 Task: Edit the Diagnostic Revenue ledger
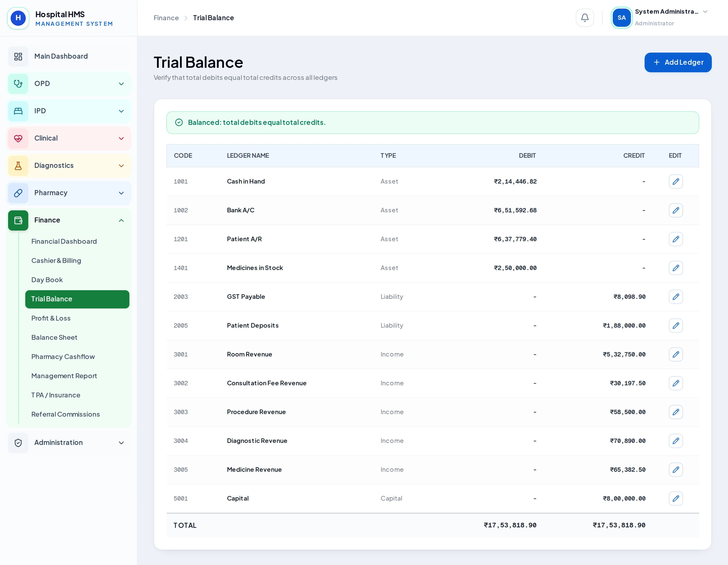[676, 441]
